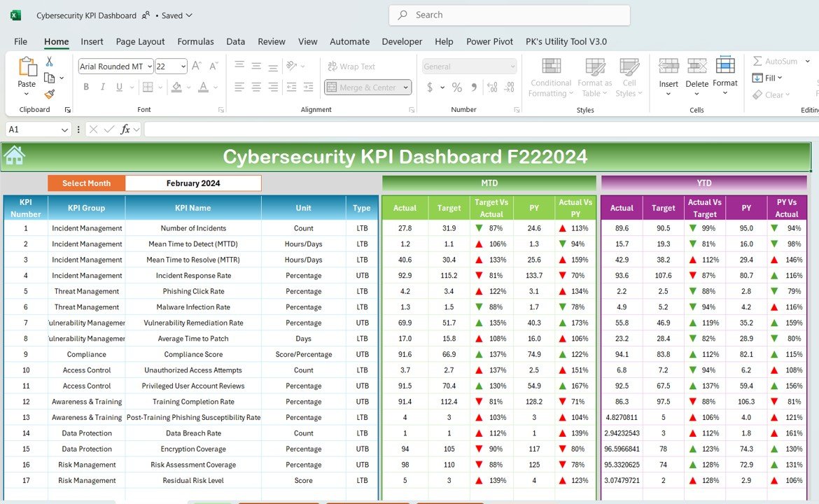Decrease font size with smaller A
This screenshot has width=819, height=504.
tap(213, 66)
